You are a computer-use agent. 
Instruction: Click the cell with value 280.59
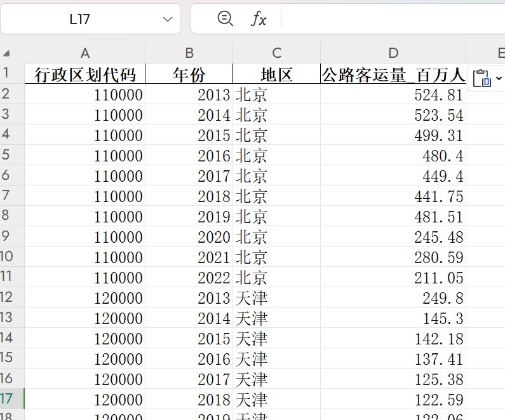393,257
